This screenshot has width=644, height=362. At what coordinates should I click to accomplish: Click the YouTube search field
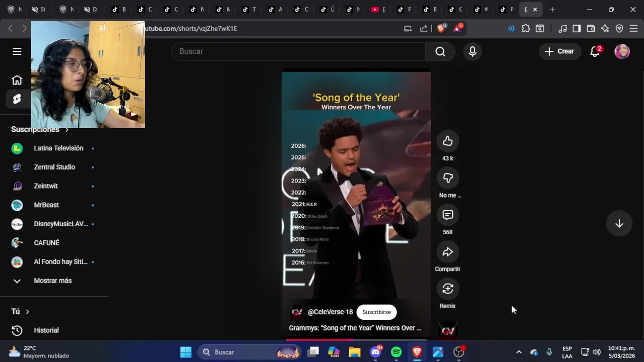click(298, 51)
